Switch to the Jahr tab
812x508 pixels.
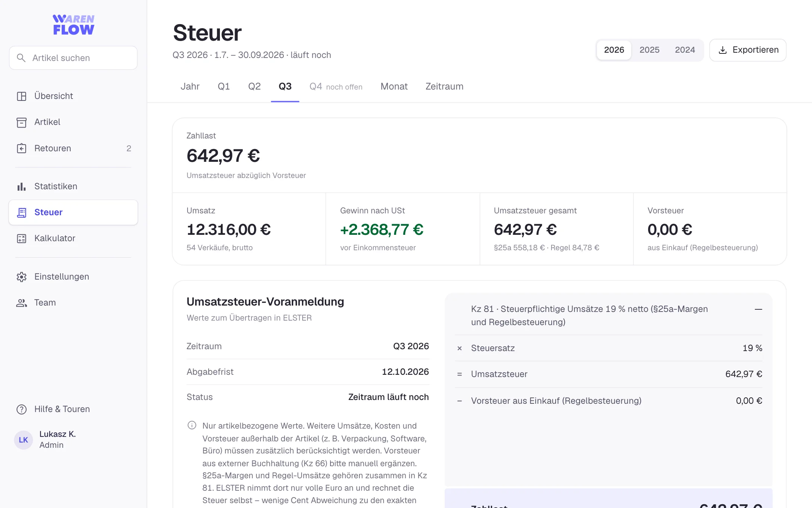tap(190, 87)
